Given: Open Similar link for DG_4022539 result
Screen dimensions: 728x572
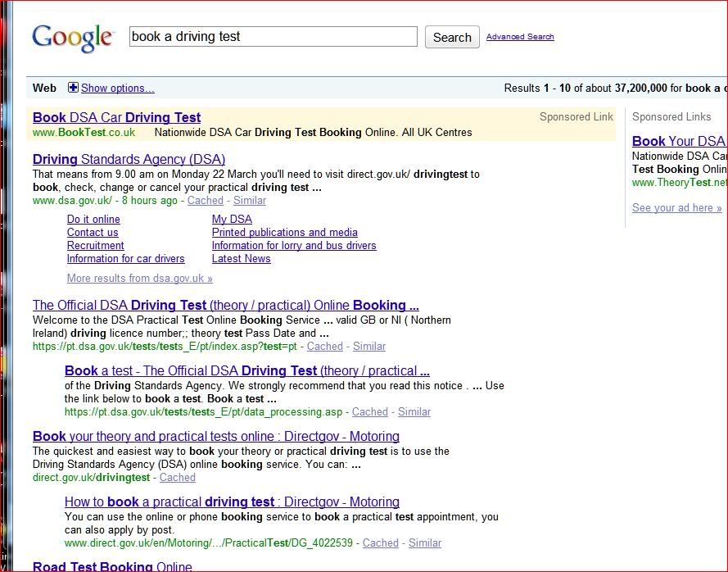Looking at the screenshot, I should click(425, 542).
